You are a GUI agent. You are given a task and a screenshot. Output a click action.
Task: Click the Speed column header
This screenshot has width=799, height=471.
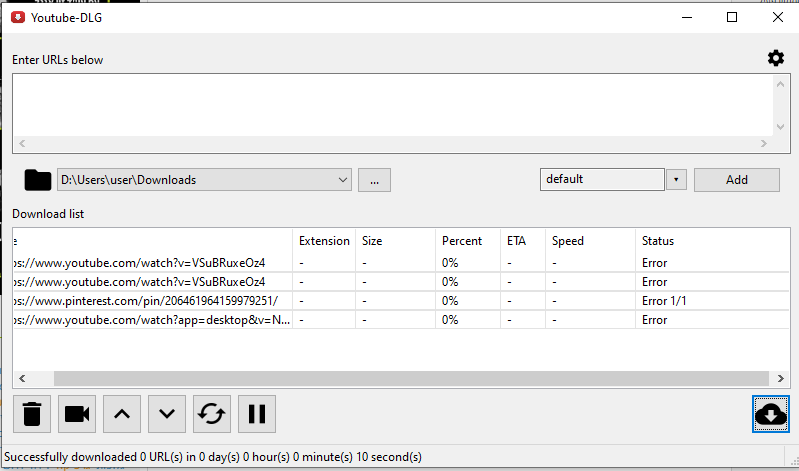[590, 241]
